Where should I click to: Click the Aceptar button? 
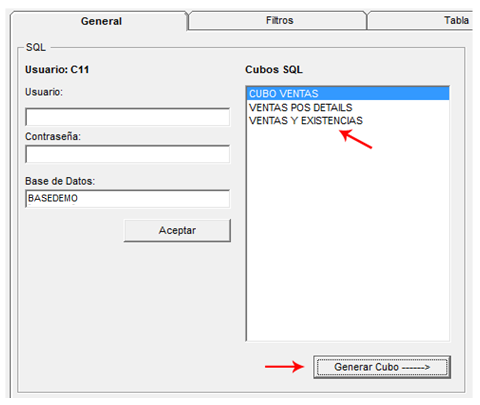177,230
